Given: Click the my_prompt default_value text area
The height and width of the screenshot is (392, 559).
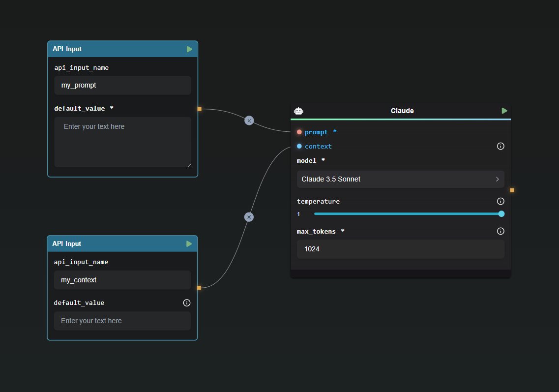Looking at the screenshot, I should point(122,142).
